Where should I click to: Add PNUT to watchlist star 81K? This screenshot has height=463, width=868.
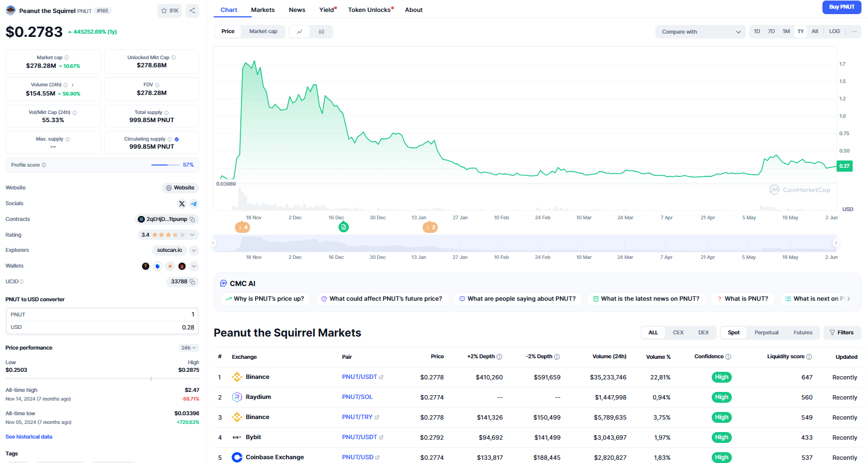click(170, 10)
